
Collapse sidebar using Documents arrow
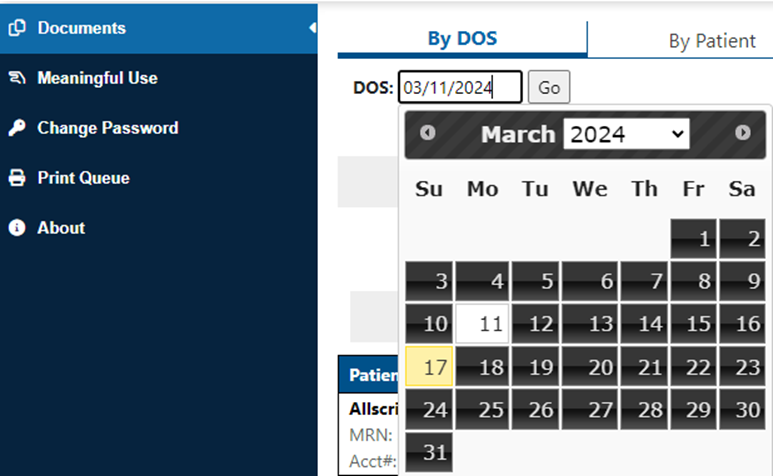(313, 28)
